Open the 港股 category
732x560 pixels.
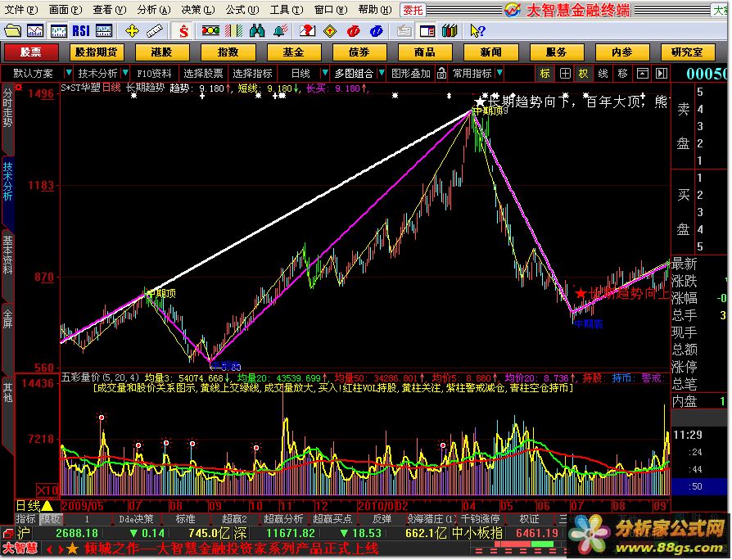point(162,52)
